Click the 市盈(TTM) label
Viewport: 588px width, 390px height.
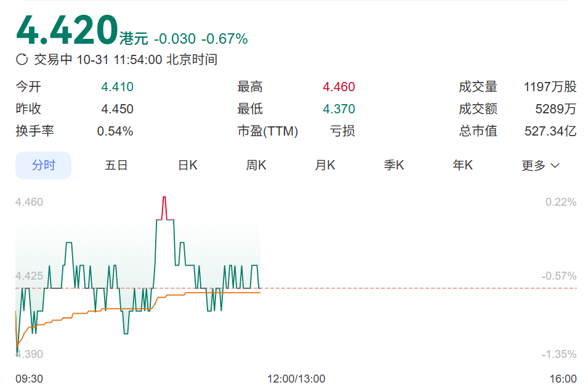coord(268,131)
